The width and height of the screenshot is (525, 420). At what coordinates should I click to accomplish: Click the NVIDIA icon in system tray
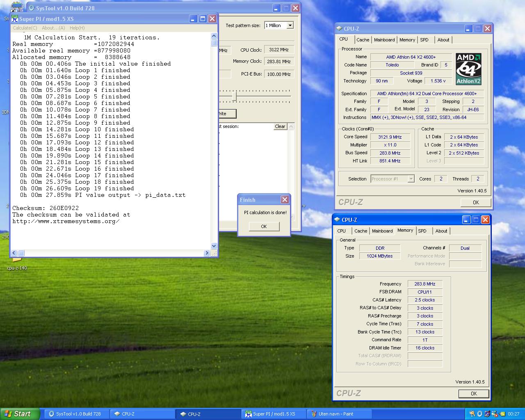502,414
